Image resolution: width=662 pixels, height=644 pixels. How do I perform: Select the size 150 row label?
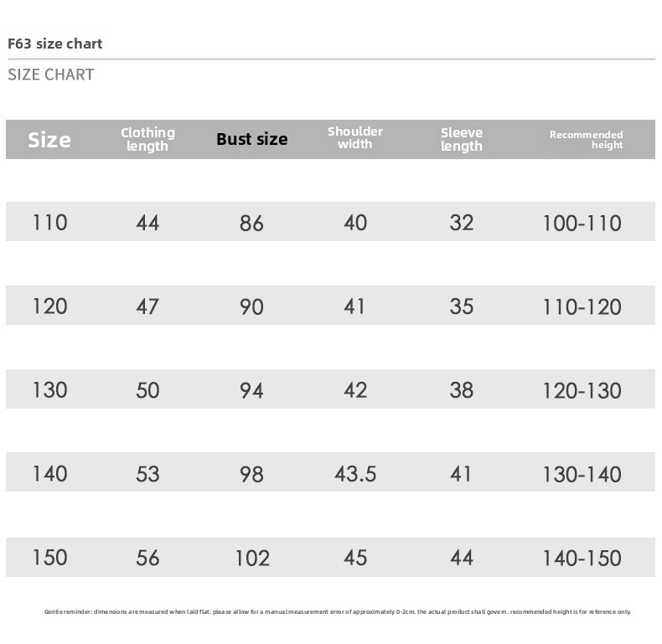(49, 558)
